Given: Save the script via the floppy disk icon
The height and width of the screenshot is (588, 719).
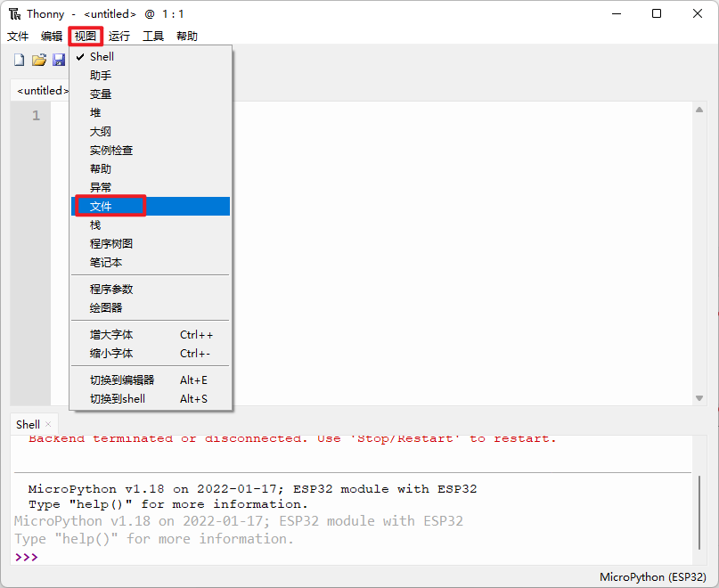Looking at the screenshot, I should pos(59,59).
